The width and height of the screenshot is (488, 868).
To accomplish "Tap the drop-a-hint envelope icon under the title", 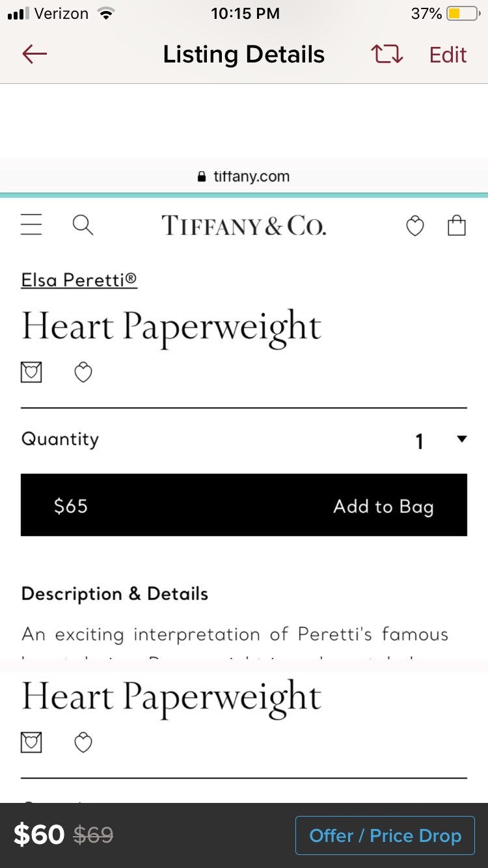I will (31, 373).
